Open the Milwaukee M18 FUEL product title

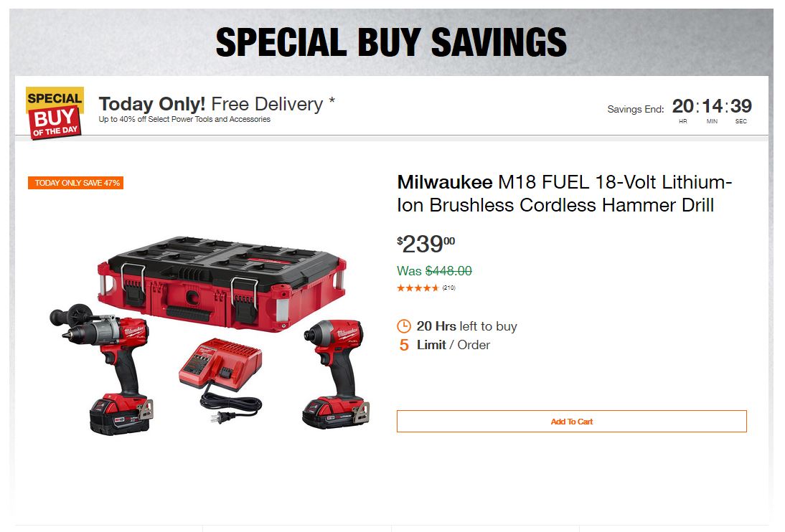tap(565, 194)
